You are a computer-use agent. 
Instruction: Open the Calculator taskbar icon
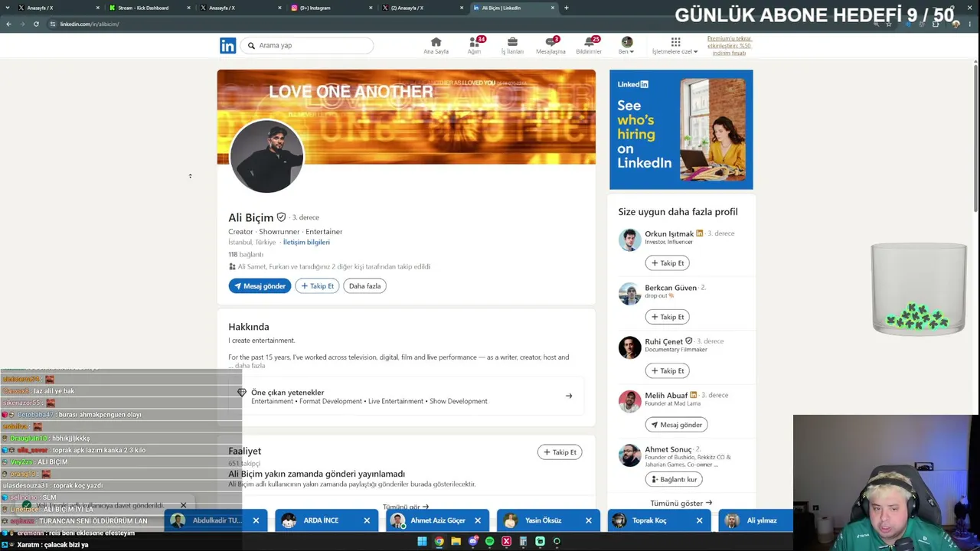click(x=523, y=542)
